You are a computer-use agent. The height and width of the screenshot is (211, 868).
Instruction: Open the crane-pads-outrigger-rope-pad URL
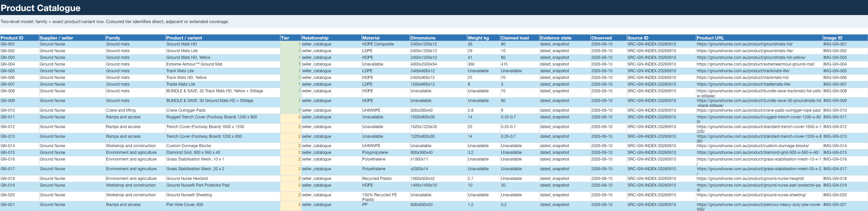pos(759,110)
